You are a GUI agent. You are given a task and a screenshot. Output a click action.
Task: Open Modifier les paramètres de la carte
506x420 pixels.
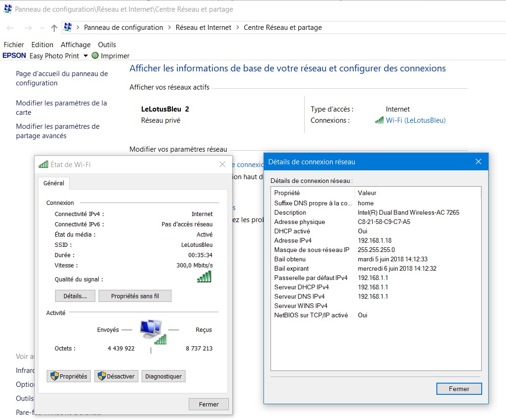pyautogui.click(x=61, y=108)
